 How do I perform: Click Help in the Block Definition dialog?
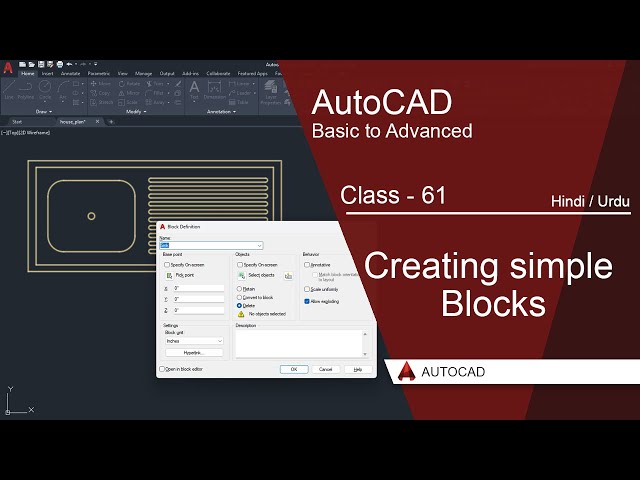pyautogui.click(x=358, y=369)
